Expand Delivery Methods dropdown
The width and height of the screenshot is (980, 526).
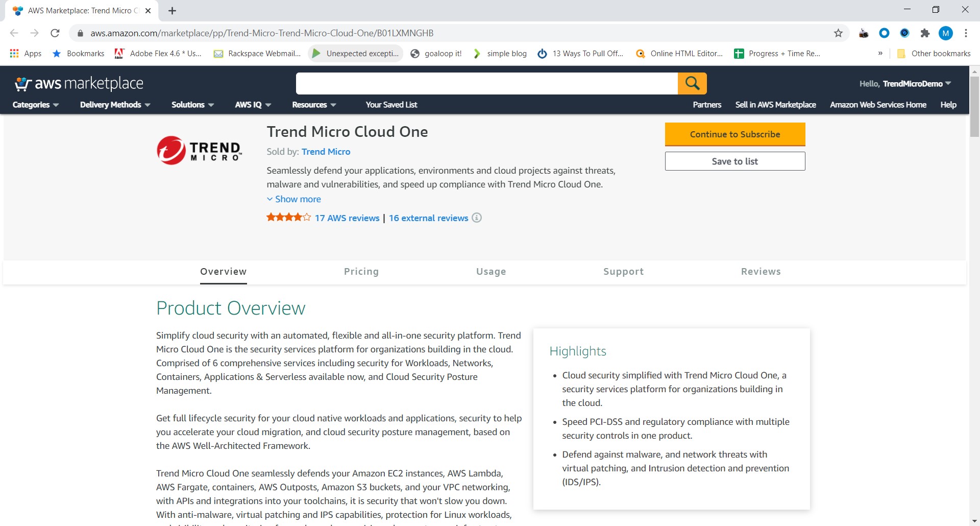(115, 105)
